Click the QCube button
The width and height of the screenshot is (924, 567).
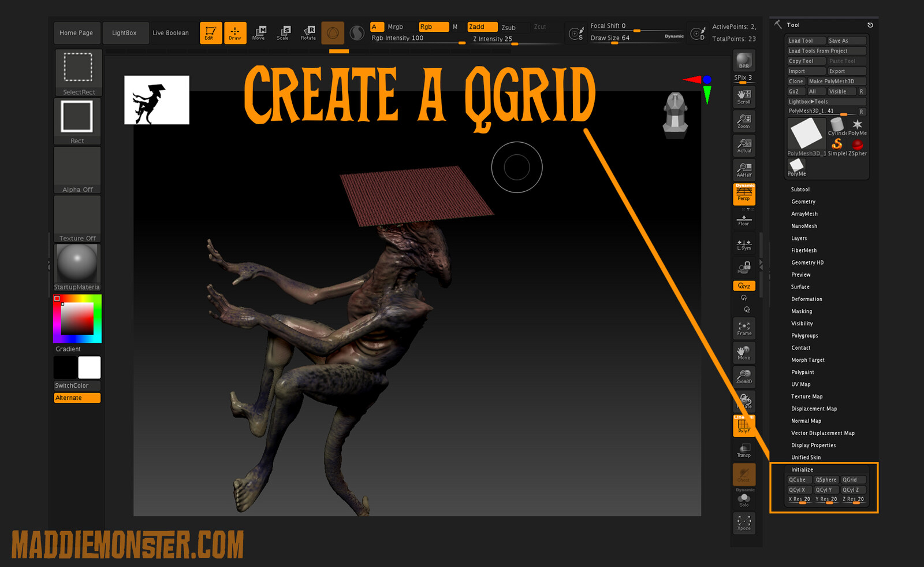click(800, 480)
